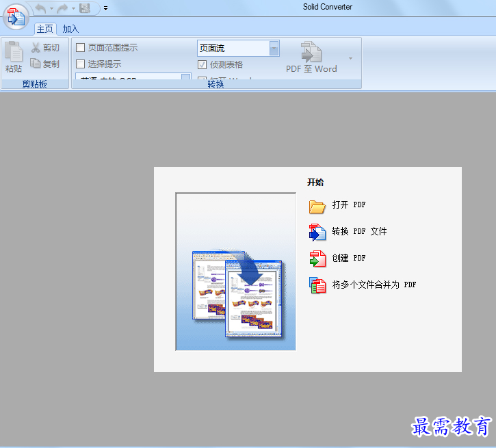Enable the 页面范围提示 checkbox
The height and width of the screenshot is (448, 496).
coord(80,48)
